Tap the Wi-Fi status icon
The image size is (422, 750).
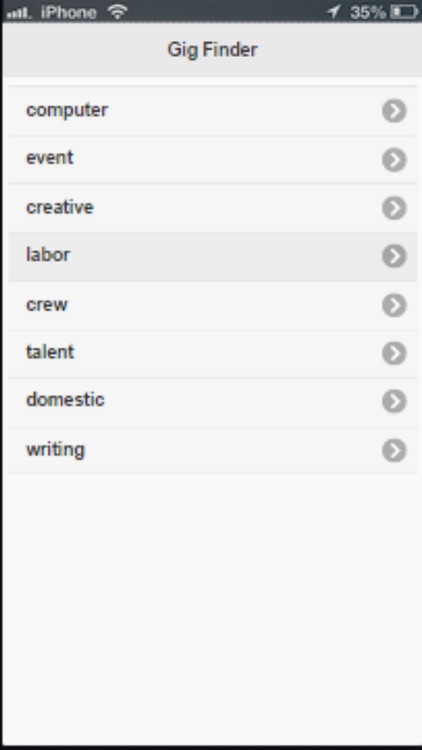[x=117, y=11]
